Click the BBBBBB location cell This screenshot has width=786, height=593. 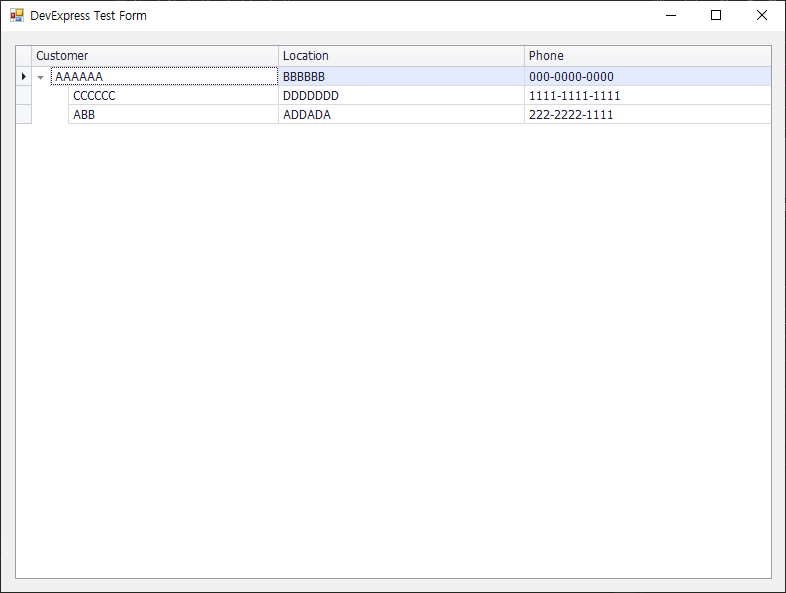(402, 76)
